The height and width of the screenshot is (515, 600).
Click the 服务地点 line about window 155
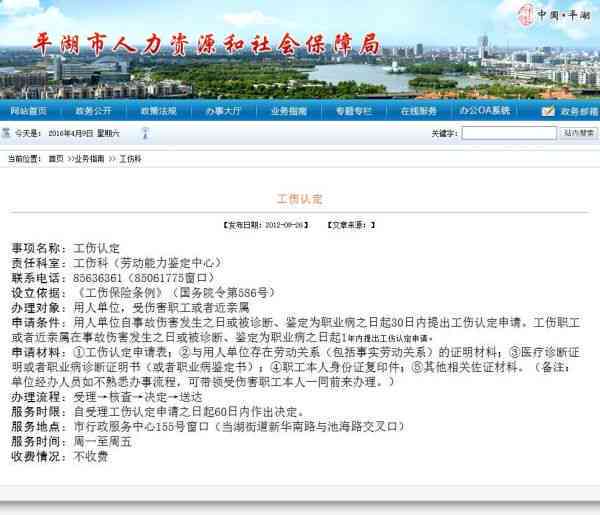[x=208, y=427]
